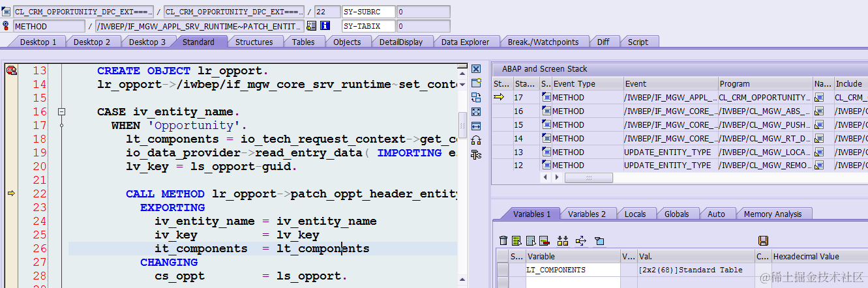Open the Script tab
The image size is (868, 288).
pos(638,42)
